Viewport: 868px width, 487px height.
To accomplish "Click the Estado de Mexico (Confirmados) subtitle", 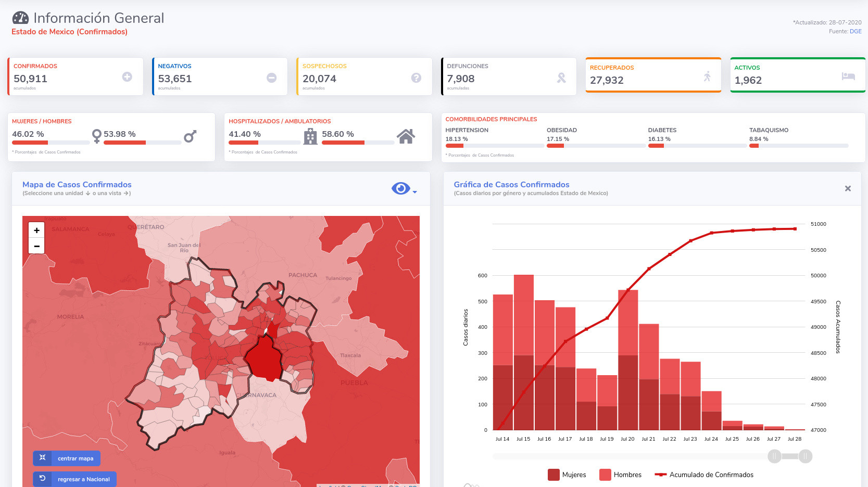I will pyautogui.click(x=69, y=32).
